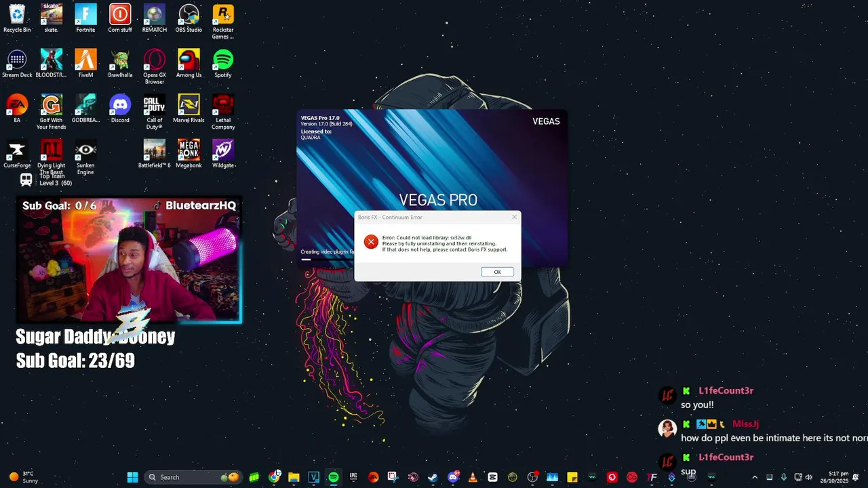This screenshot has width=868, height=488.
Task: Select the CurseForge desktop shortcut
Action: pyautogui.click(x=17, y=154)
